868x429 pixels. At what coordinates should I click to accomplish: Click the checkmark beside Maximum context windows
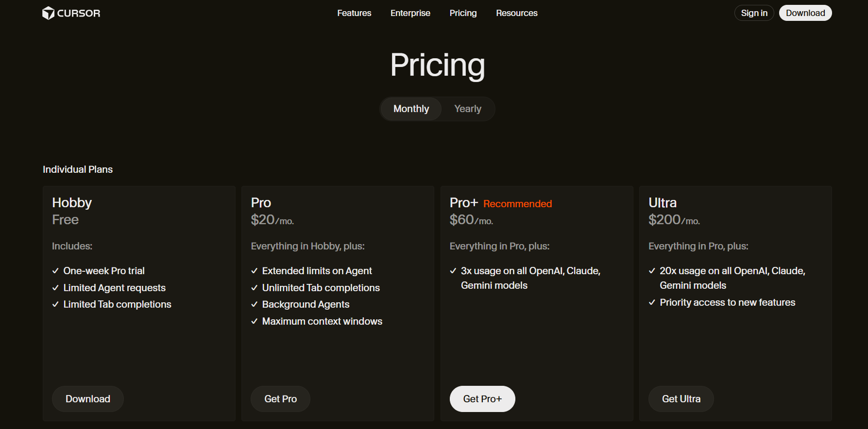[x=255, y=321]
